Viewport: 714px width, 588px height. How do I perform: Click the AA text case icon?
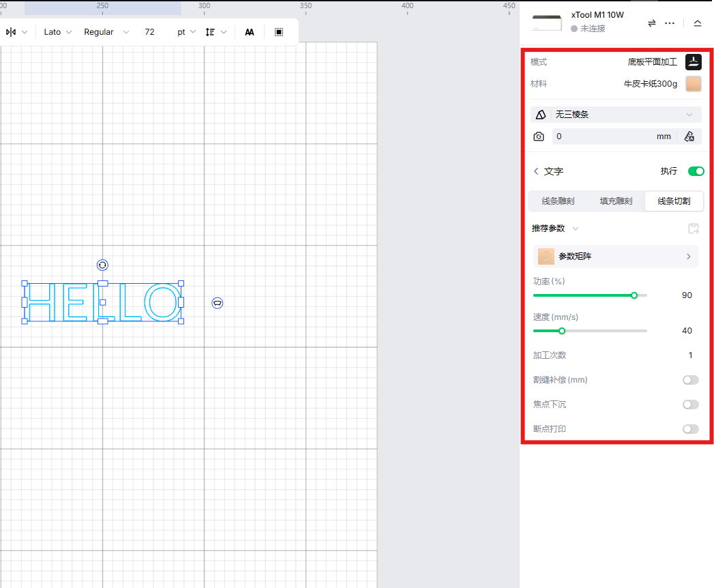[250, 32]
